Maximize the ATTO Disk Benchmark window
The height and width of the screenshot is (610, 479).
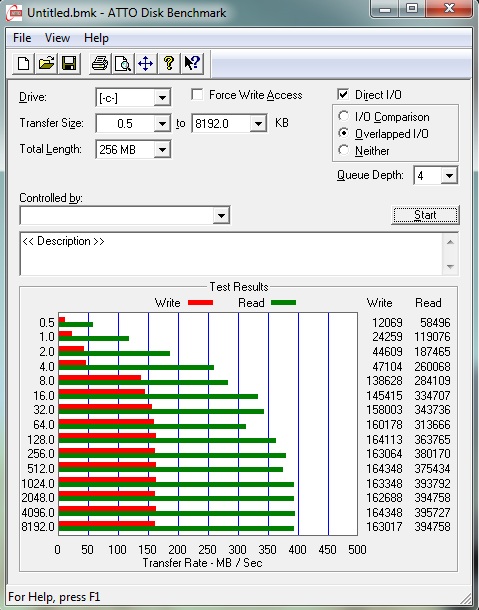pos(412,9)
